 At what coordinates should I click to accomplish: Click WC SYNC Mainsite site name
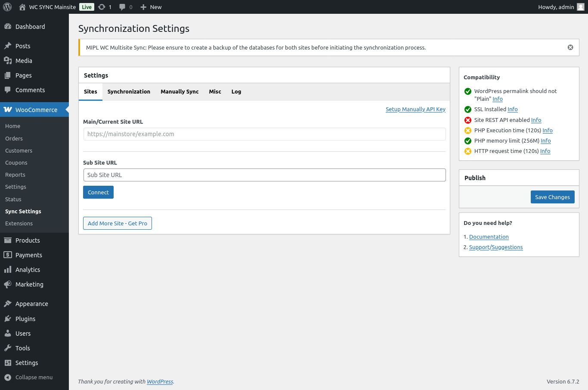click(x=53, y=7)
